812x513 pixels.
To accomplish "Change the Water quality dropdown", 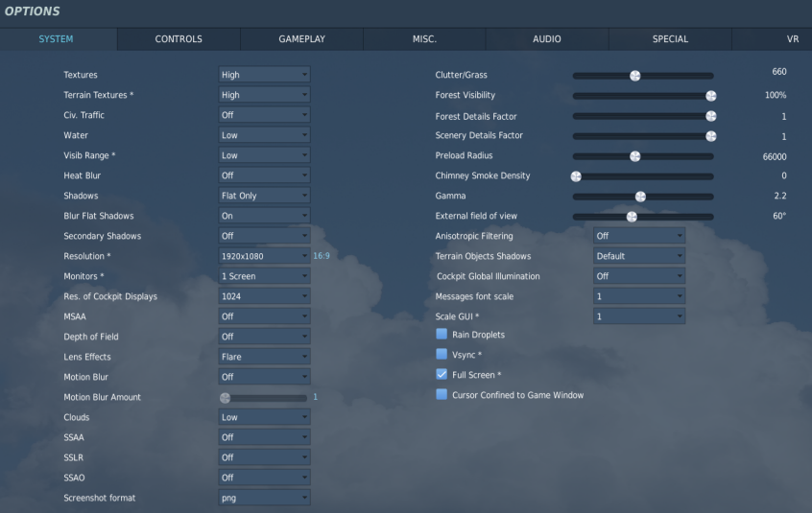I will coord(264,135).
